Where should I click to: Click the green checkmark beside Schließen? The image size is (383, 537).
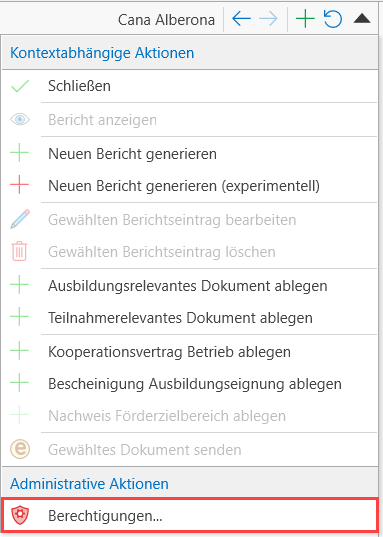click(20, 86)
